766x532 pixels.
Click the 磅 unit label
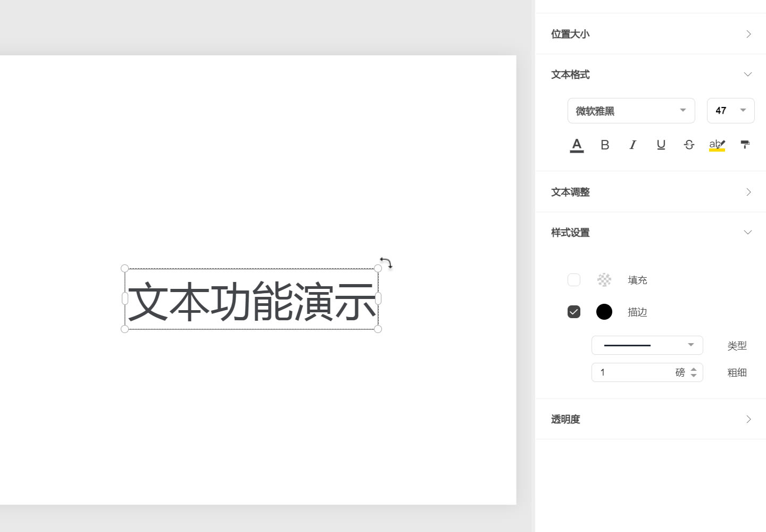[680, 372]
